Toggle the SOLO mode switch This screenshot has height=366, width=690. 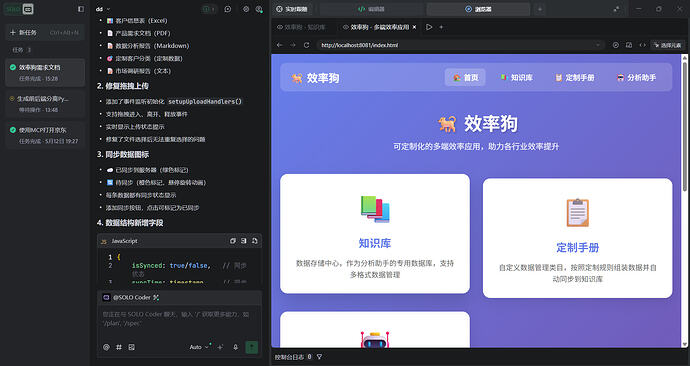coord(19,9)
